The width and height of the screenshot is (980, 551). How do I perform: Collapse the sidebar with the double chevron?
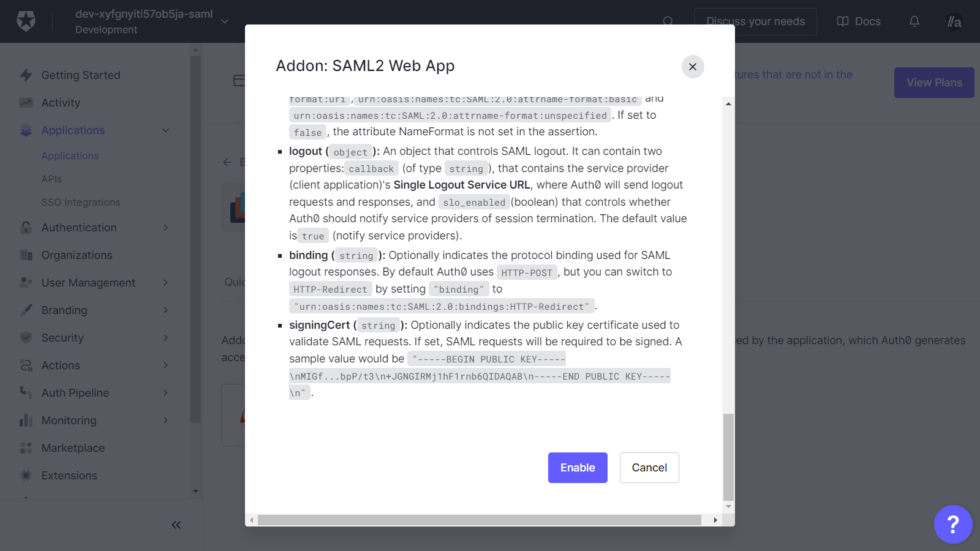click(x=176, y=525)
